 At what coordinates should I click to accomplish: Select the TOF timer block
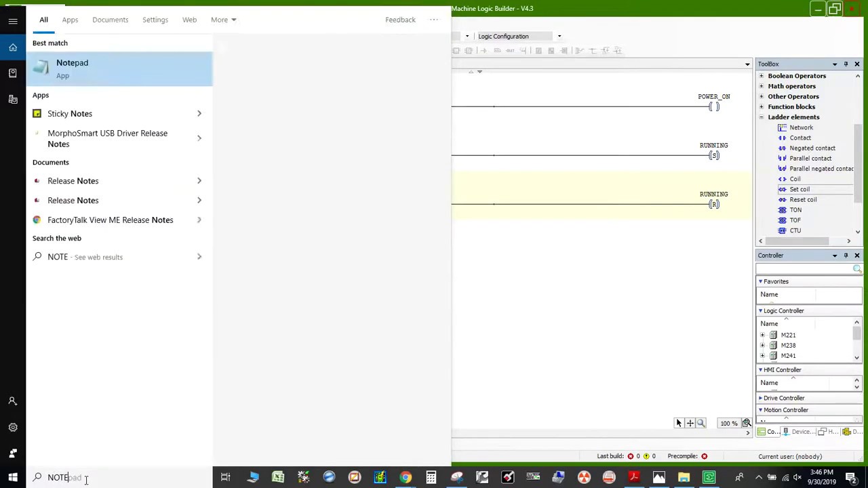coord(795,220)
